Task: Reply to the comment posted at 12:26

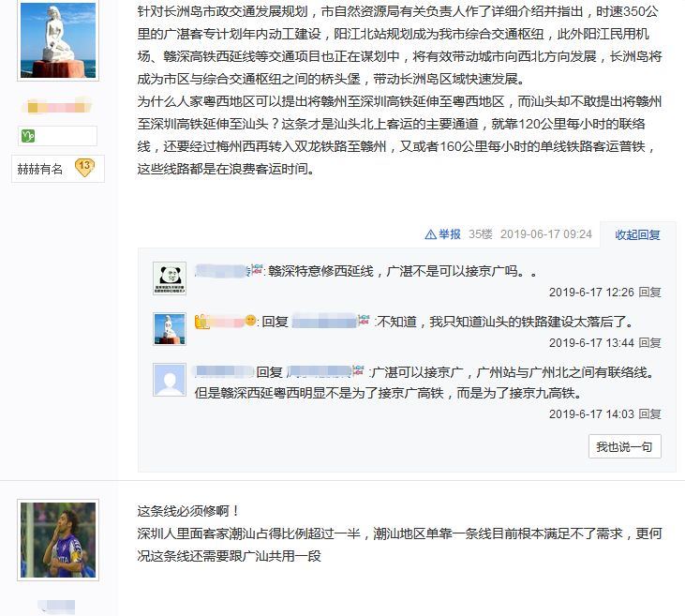Action: [649, 292]
